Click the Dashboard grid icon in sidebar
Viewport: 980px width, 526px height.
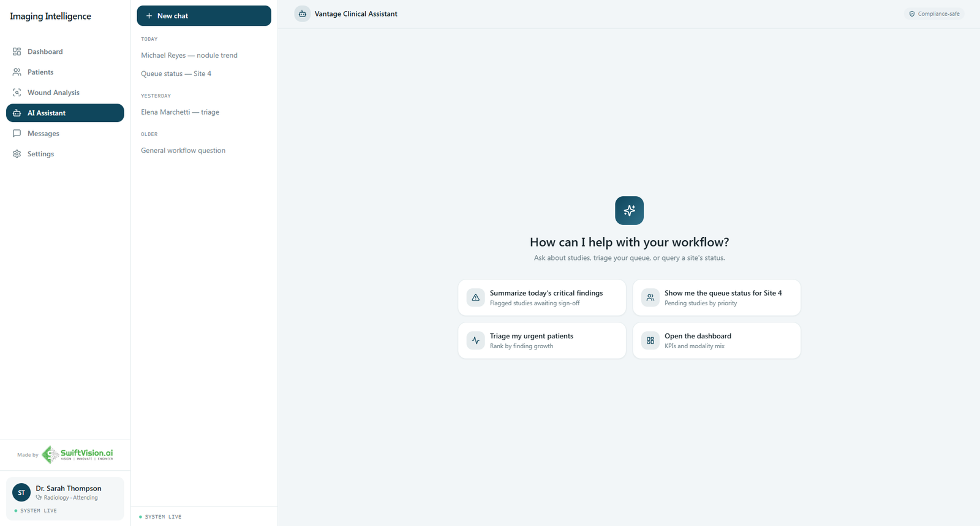17,51
